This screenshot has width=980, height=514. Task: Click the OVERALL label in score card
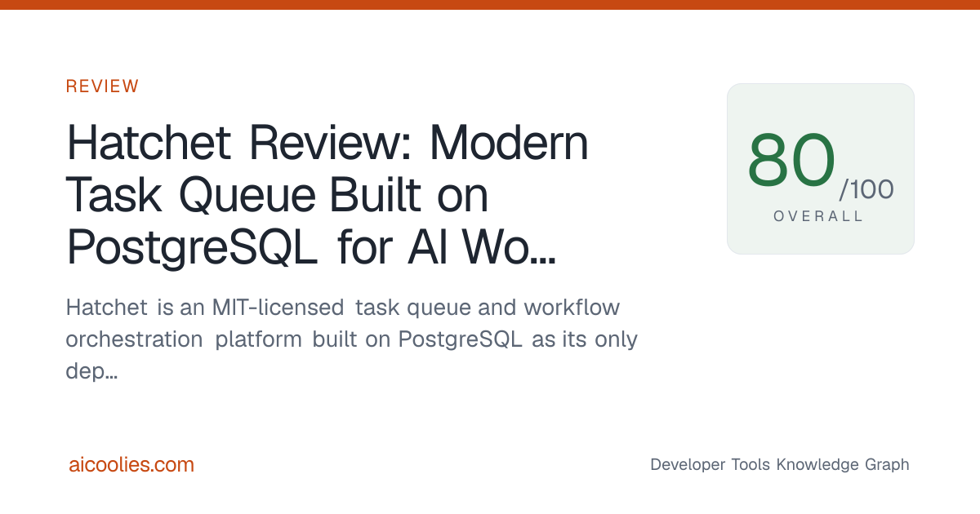(818, 216)
